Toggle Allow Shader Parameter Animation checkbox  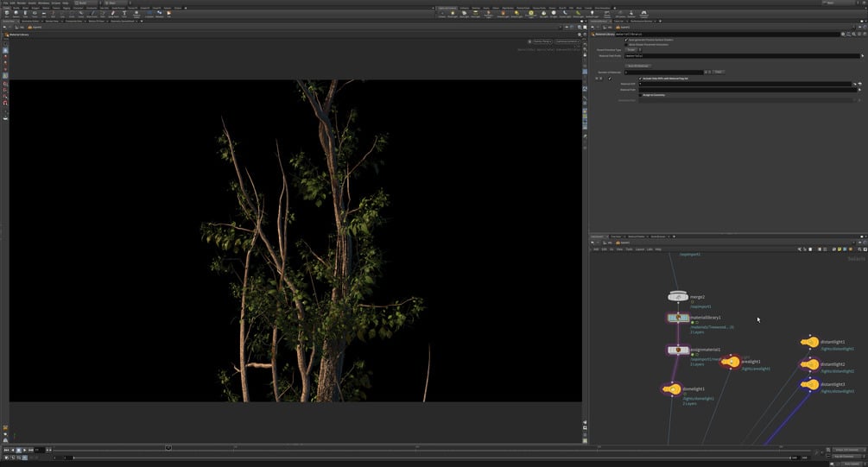click(626, 44)
